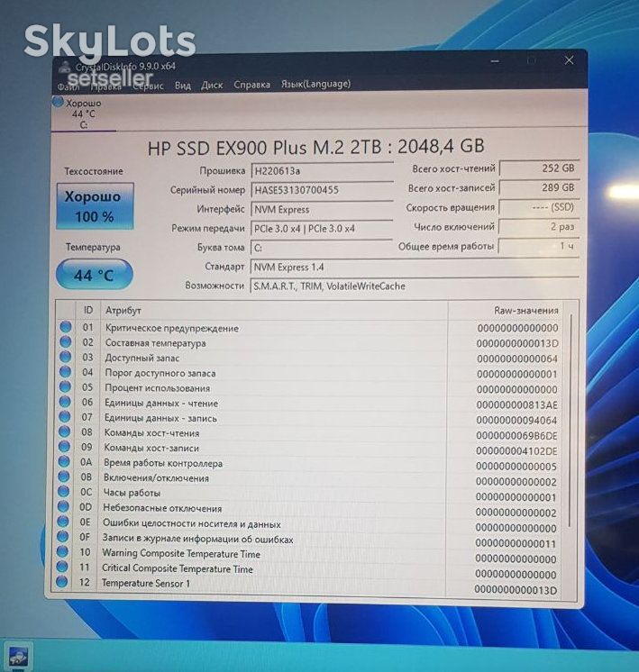
Task: Click status dot of Ошибки целостности носителя row
Action: (x=63, y=522)
